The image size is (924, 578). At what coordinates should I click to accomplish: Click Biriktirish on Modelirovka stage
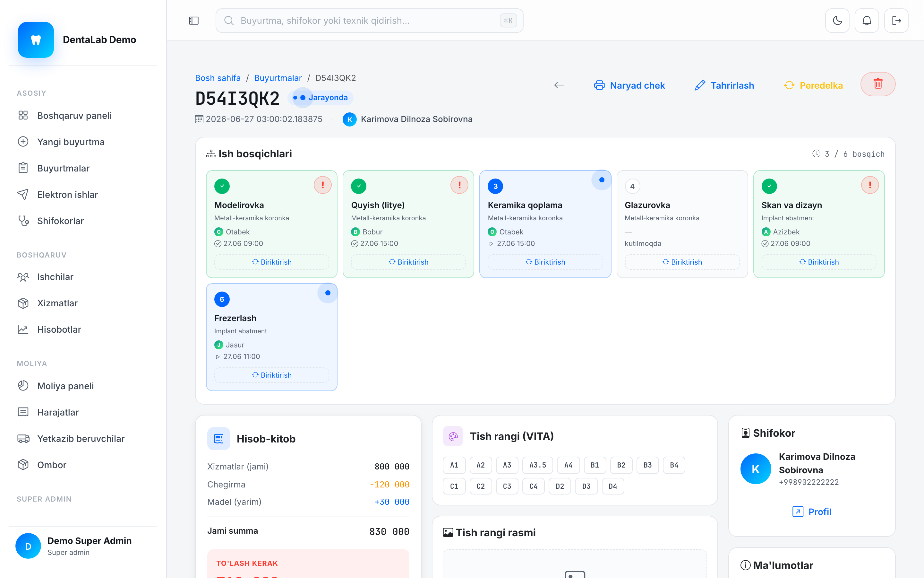click(x=271, y=262)
